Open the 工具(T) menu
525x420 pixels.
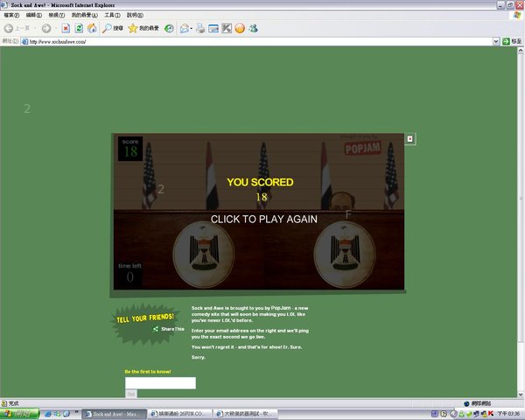coord(112,15)
